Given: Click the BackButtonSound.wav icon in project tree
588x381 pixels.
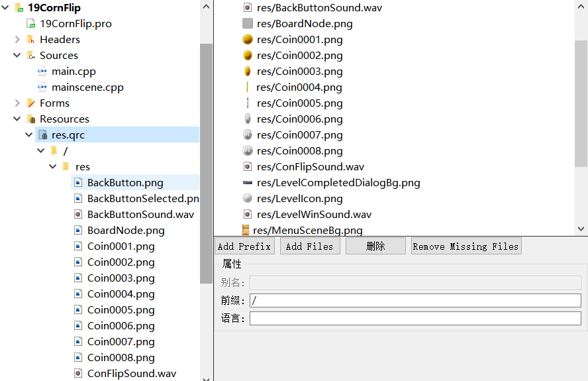Looking at the screenshot, I should (78, 214).
